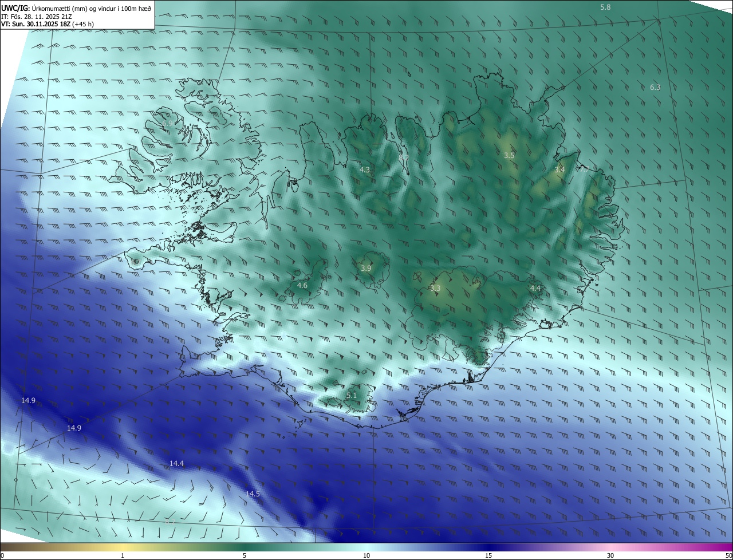733x560 pixels.
Task: Click the 14.5 value label
Action: point(253,494)
